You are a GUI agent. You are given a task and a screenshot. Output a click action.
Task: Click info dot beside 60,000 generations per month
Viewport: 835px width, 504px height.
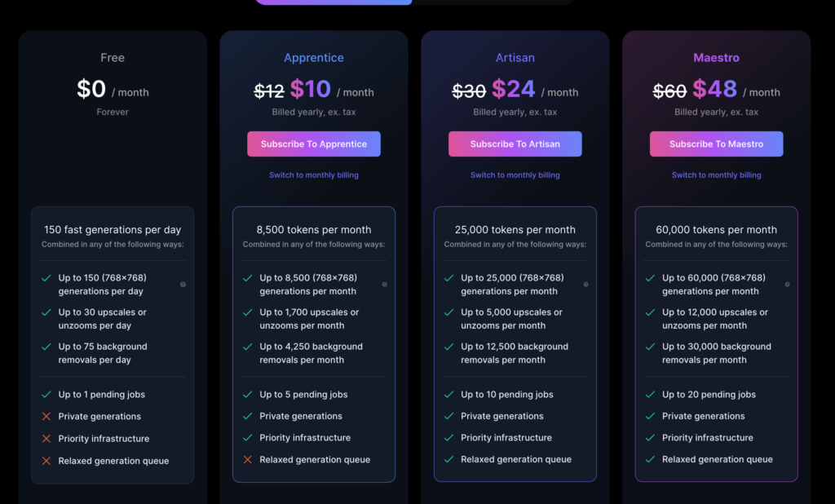(787, 285)
